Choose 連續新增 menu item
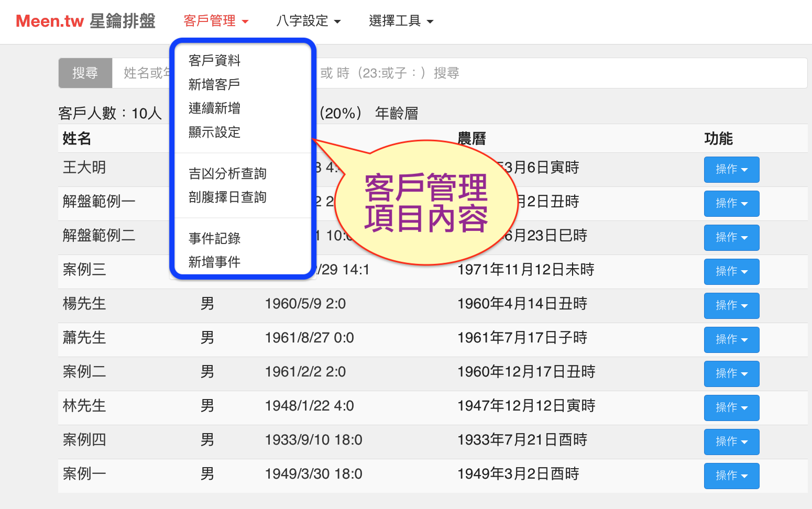Viewport: 812px width, 509px height. (x=215, y=108)
